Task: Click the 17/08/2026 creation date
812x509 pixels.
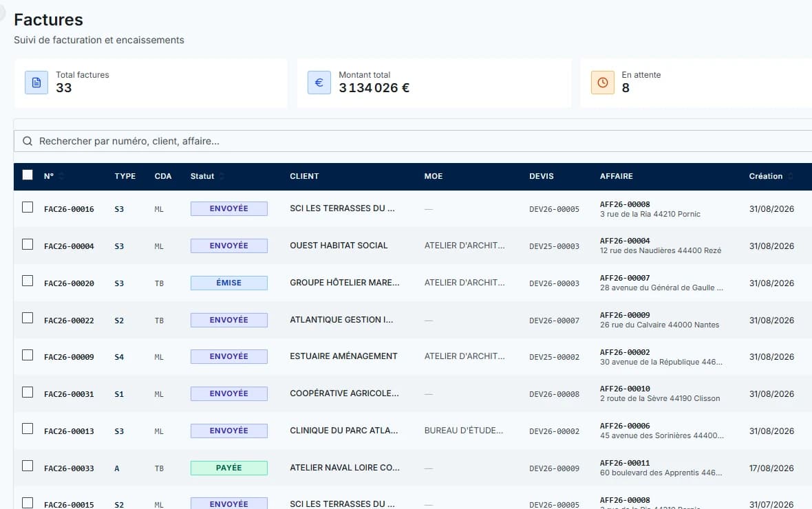Action: pyautogui.click(x=771, y=468)
